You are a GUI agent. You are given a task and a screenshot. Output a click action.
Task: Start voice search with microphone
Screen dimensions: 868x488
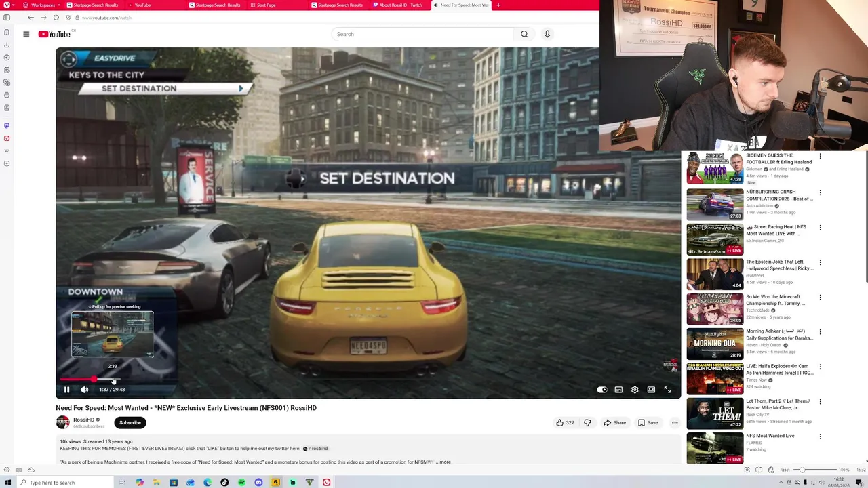[x=547, y=34]
